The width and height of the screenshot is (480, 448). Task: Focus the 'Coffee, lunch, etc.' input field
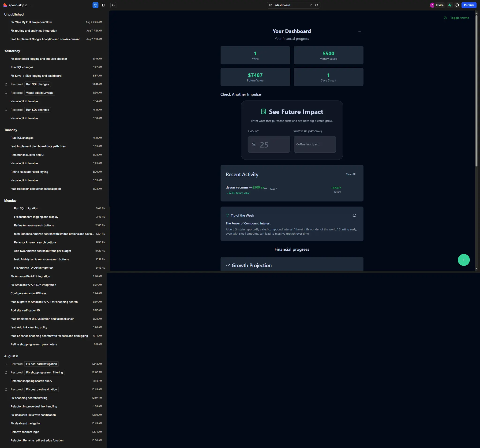pos(315,144)
